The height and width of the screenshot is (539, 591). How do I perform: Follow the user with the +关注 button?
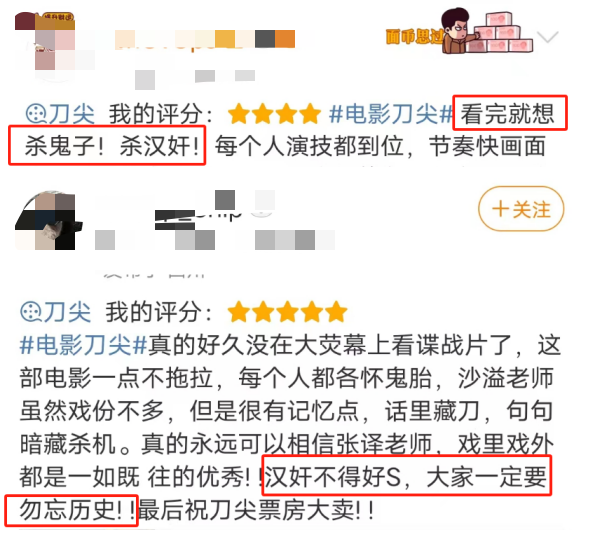tap(521, 208)
